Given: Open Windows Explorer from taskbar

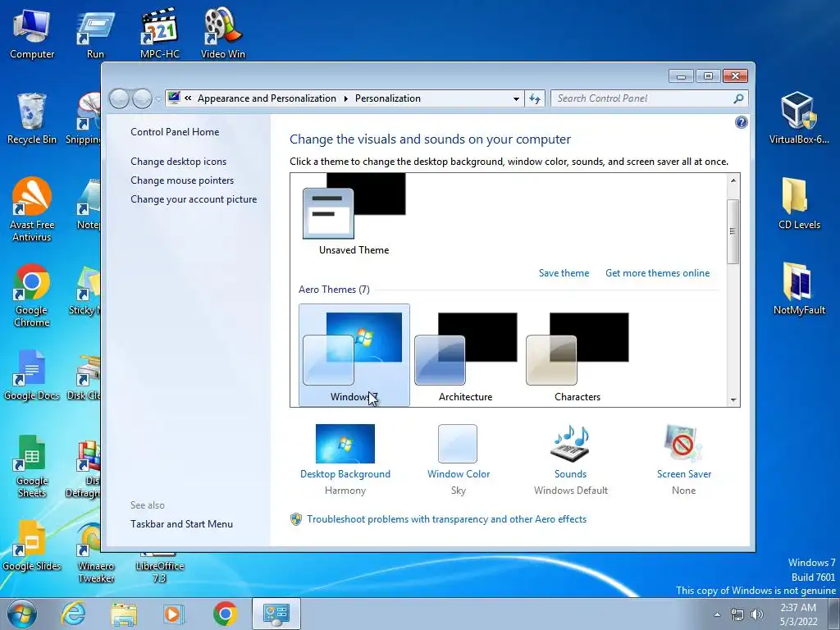Looking at the screenshot, I should (124, 614).
